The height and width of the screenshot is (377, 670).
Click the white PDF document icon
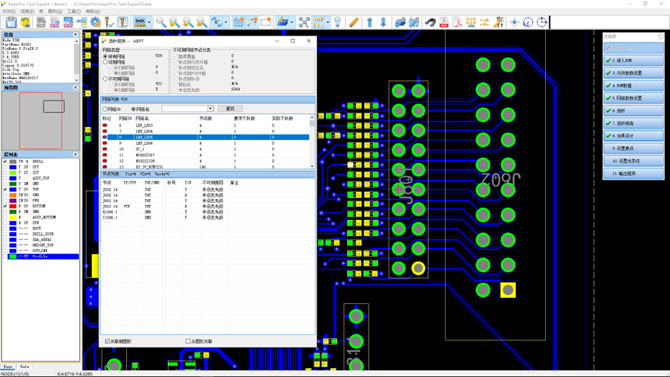pos(457,22)
